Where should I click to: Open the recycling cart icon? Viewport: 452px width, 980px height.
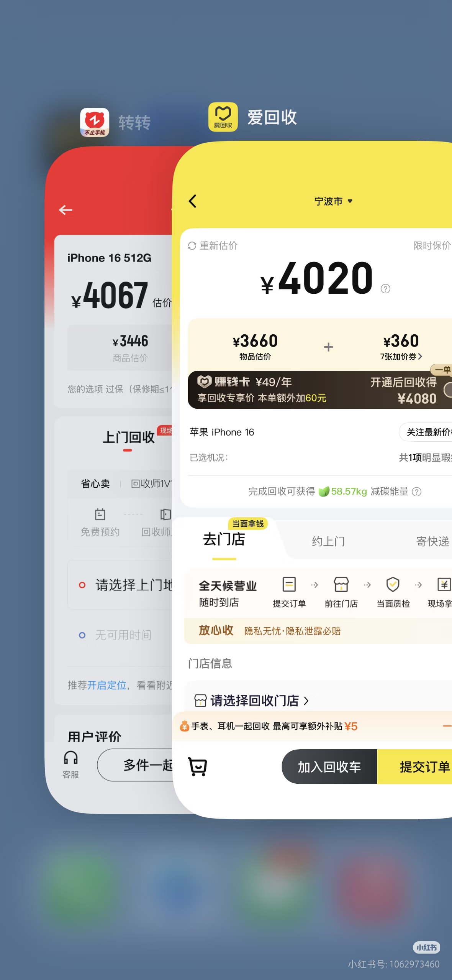click(x=198, y=766)
